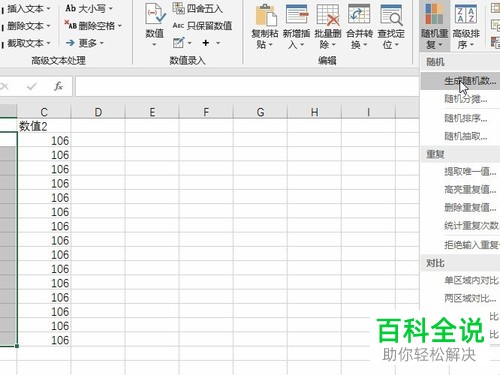500x375 pixels.
Task: Click the fx insert function icon
Action: coord(58,86)
